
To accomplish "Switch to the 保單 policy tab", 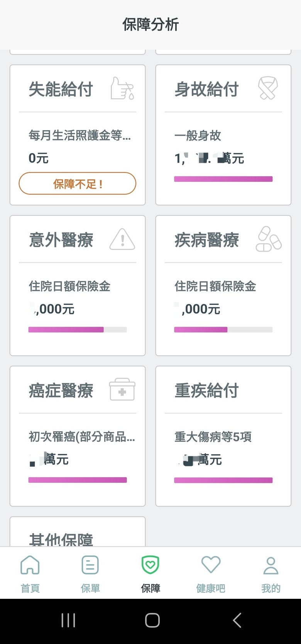I will (x=90, y=574).
